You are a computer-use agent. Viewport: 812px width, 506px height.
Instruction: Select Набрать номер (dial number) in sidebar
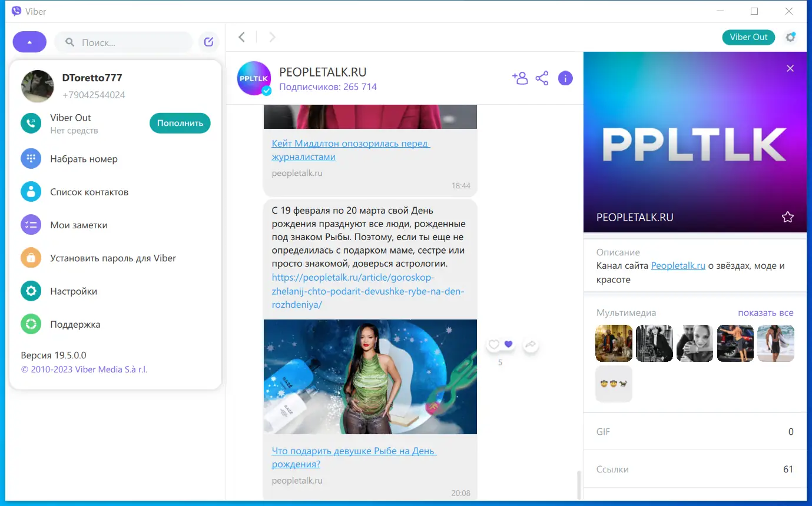tap(84, 158)
